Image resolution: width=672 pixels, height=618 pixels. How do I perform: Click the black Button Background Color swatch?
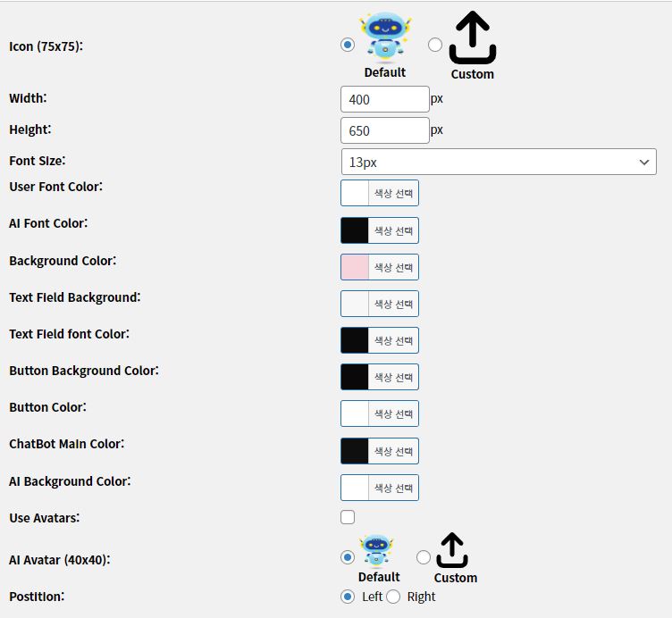(x=355, y=377)
